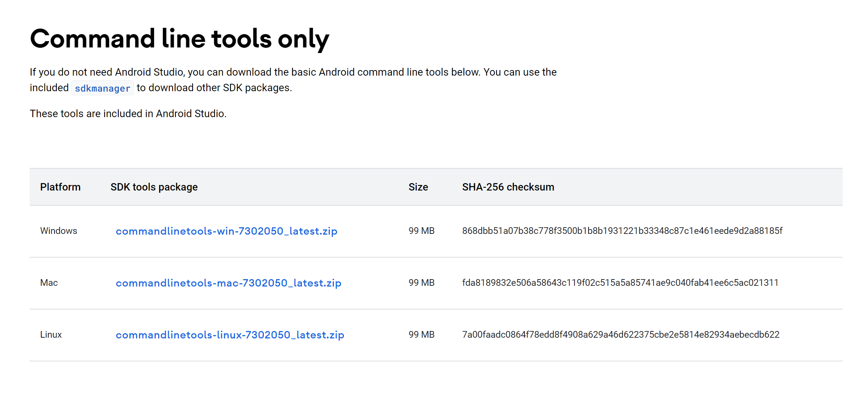This screenshot has width=868, height=397.
Task: Click the "Command line tools only" heading
Action: pos(180,39)
